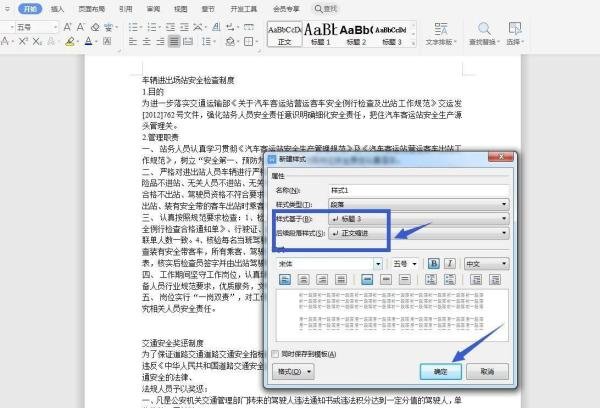The height and width of the screenshot is (408, 600).
Task: Select the 标题 1 style in gallery
Action: coord(320,34)
